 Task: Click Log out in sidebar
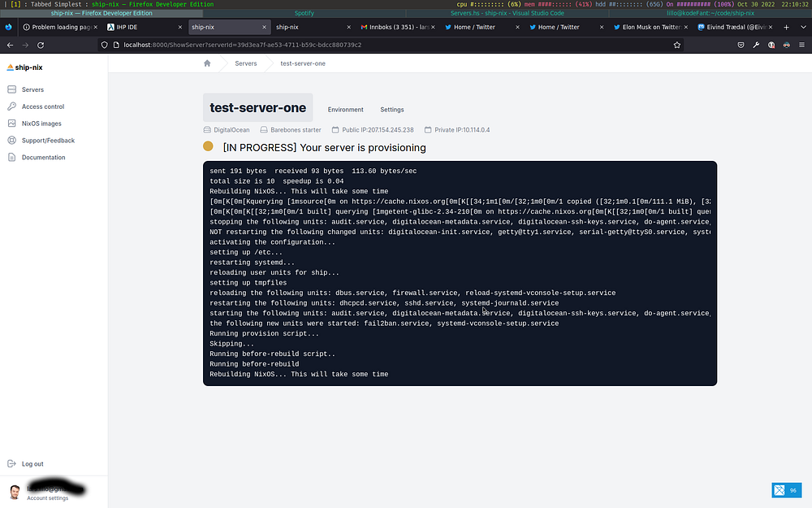tap(32, 464)
